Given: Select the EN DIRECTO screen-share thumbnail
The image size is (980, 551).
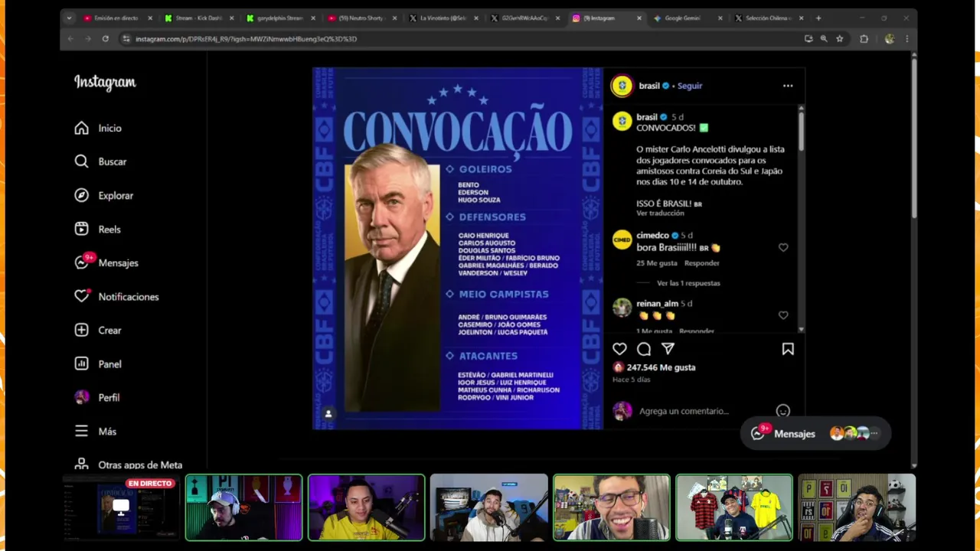Looking at the screenshot, I should pyautogui.click(x=120, y=507).
